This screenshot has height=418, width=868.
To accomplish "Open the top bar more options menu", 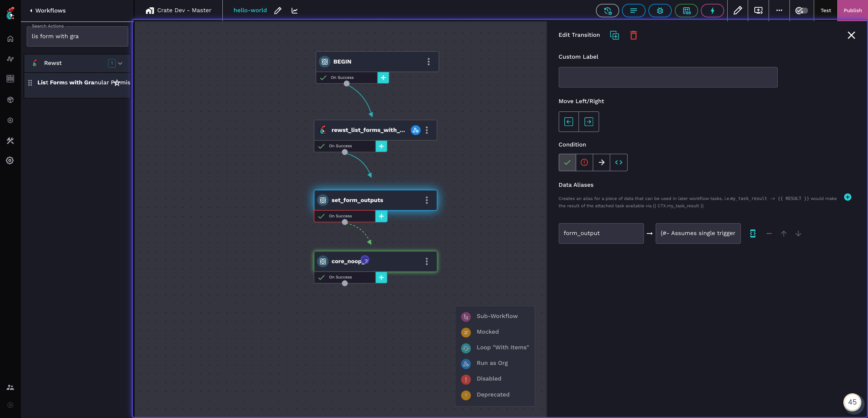I will point(779,11).
